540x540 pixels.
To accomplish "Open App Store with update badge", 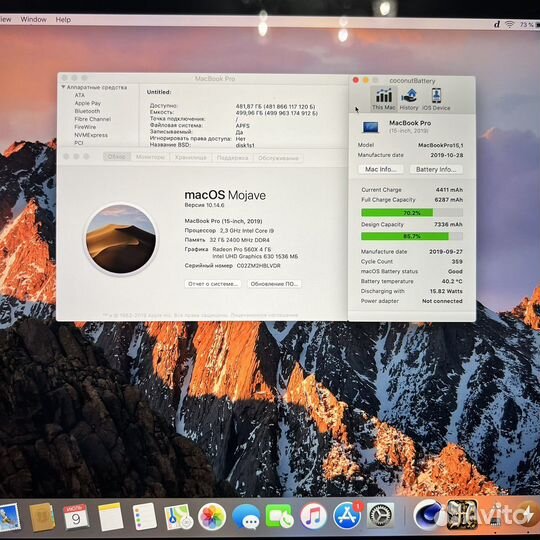I will (x=347, y=516).
